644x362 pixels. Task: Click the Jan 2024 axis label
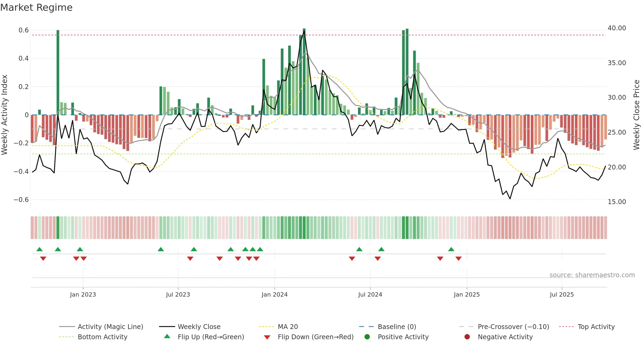275,294
